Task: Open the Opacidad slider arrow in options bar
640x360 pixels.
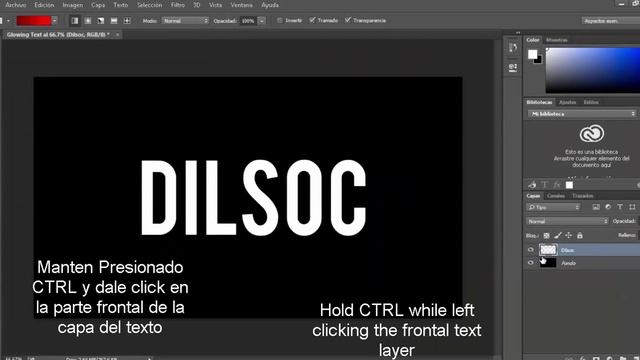Action: click(x=262, y=20)
